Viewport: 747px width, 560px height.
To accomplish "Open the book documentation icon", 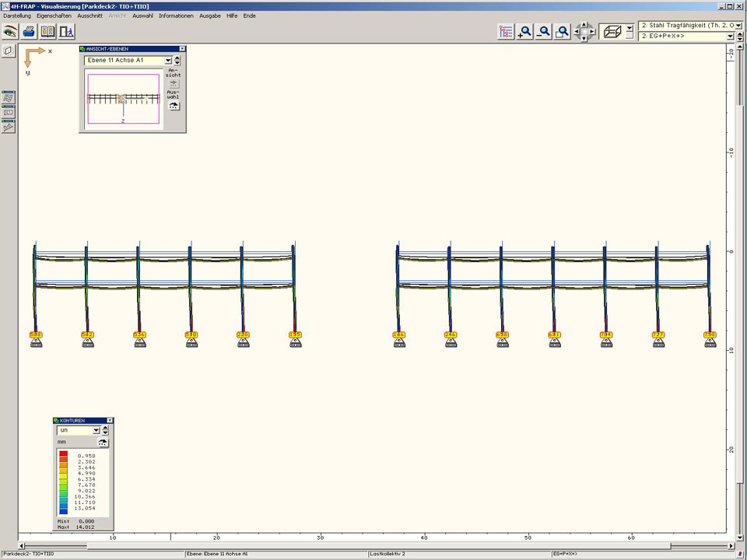I will coord(48,32).
